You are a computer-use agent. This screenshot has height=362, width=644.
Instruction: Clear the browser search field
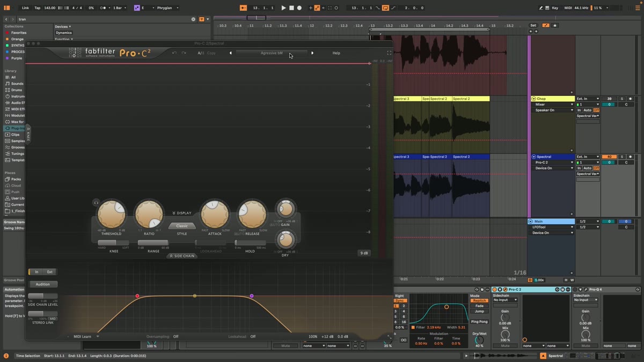coord(194,19)
